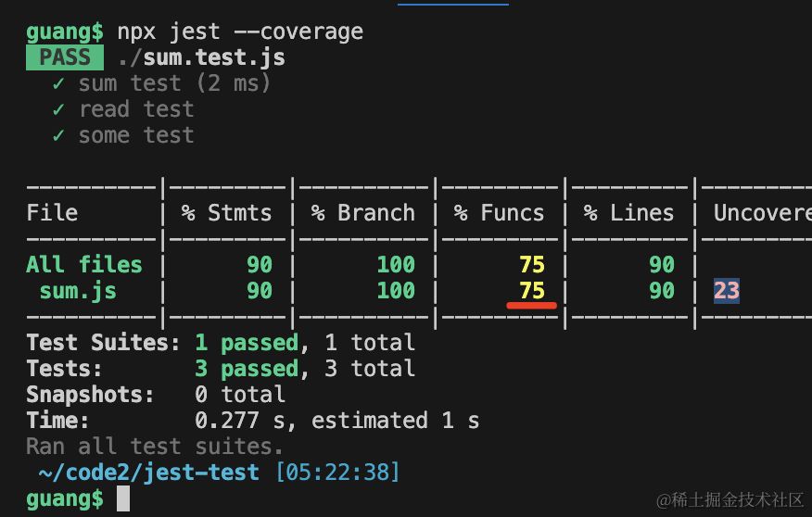Click the Test Suites summary line
Screen dimensions: 812x517
tap(221, 343)
